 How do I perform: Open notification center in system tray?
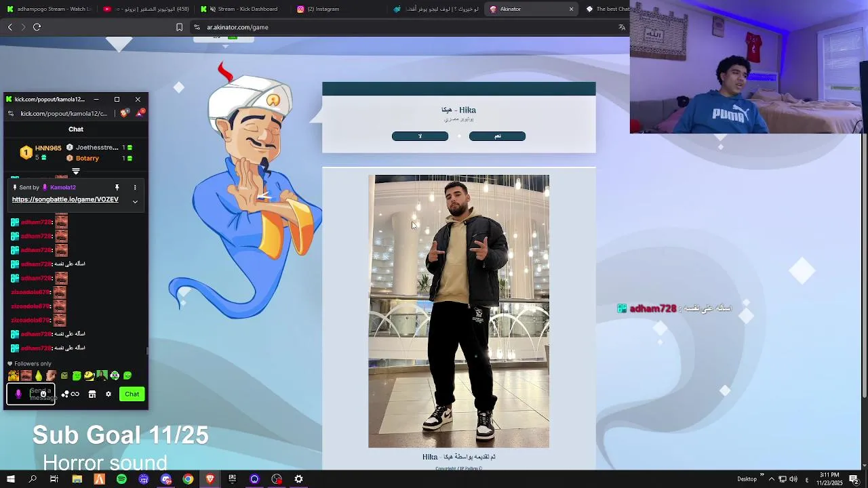pos(854,479)
